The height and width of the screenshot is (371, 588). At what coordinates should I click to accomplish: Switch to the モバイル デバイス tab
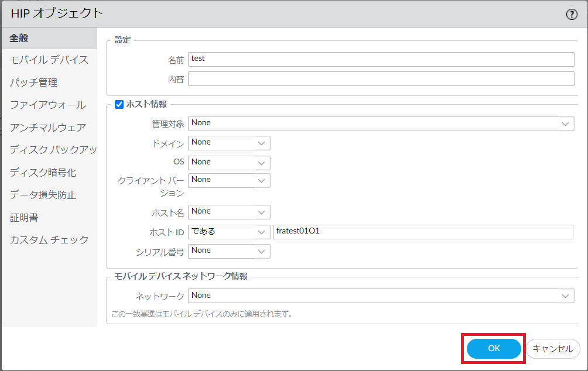49,60
